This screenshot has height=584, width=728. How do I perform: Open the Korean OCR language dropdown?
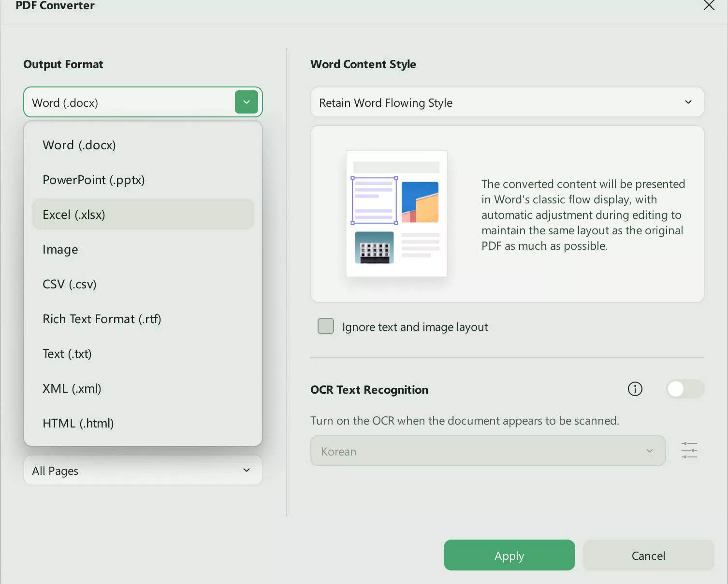(x=487, y=451)
